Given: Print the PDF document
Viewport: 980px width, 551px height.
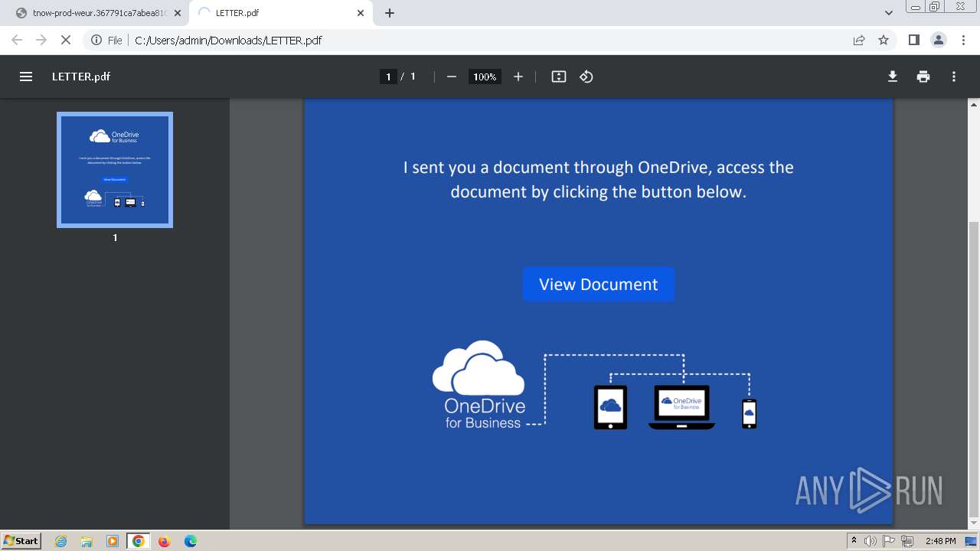Looking at the screenshot, I should tap(923, 77).
